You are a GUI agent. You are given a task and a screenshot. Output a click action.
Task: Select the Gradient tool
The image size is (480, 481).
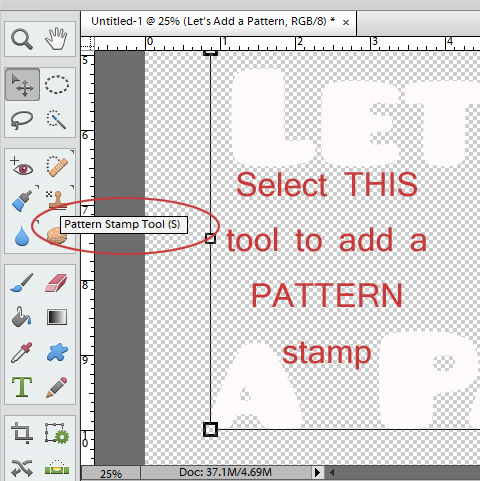[x=57, y=317]
